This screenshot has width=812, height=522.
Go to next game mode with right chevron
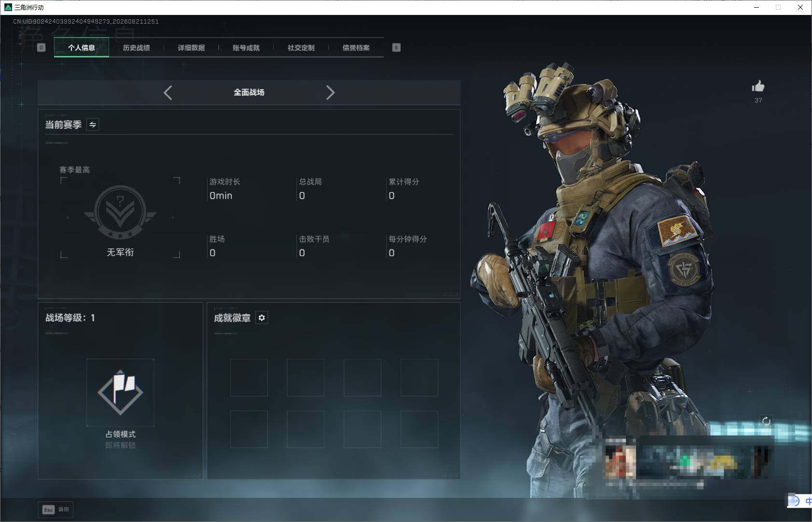(x=330, y=93)
